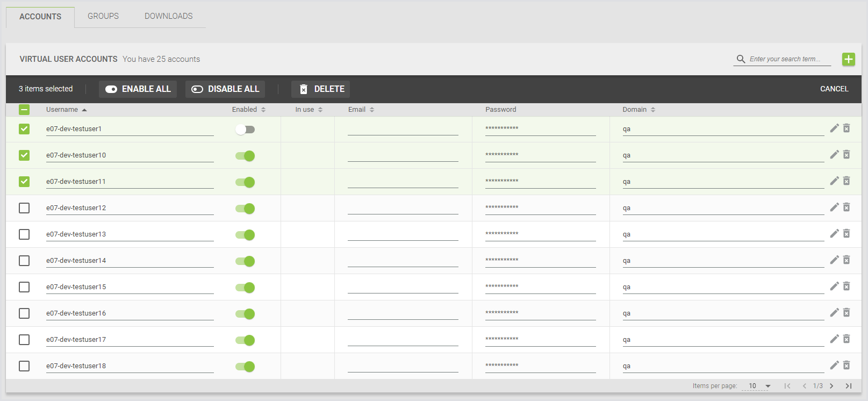This screenshot has width=868, height=401.
Task: Delete e07-dev-testuser10 using its trash icon
Action: click(847, 155)
